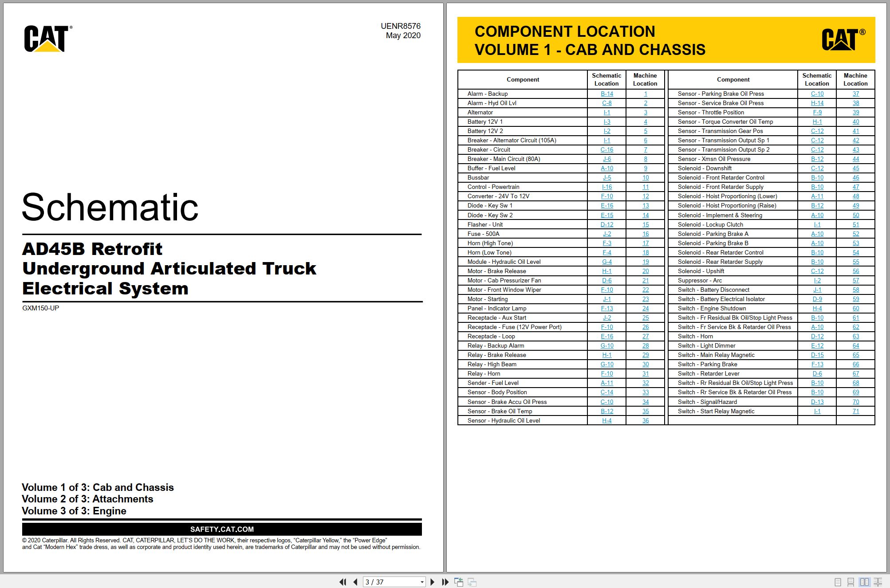Open schematic link C-12 for Solenoid - Downshift
Viewport: 890px width, 588px height.
pyautogui.click(x=817, y=168)
